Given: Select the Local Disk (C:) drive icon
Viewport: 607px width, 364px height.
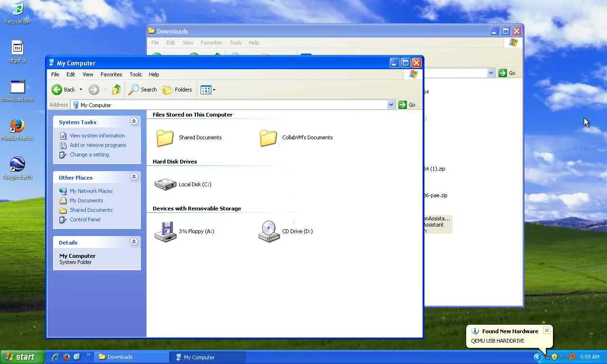Looking at the screenshot, I should [x=166, y=184].
